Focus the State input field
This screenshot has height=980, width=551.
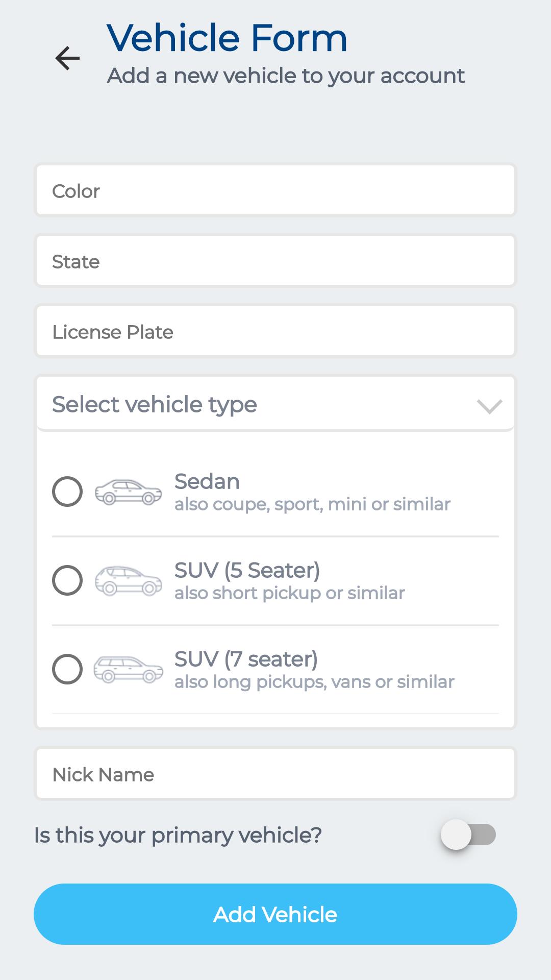[x=275, y=261]
